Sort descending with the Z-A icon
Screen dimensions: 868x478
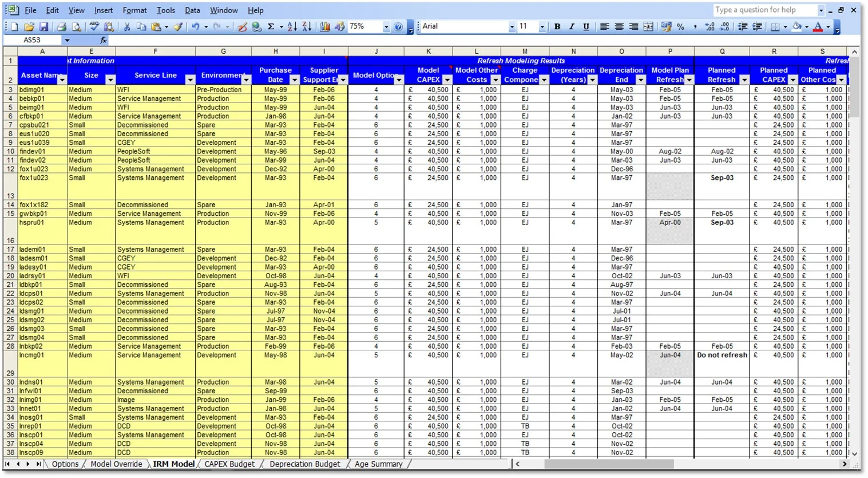pos(307,26)
